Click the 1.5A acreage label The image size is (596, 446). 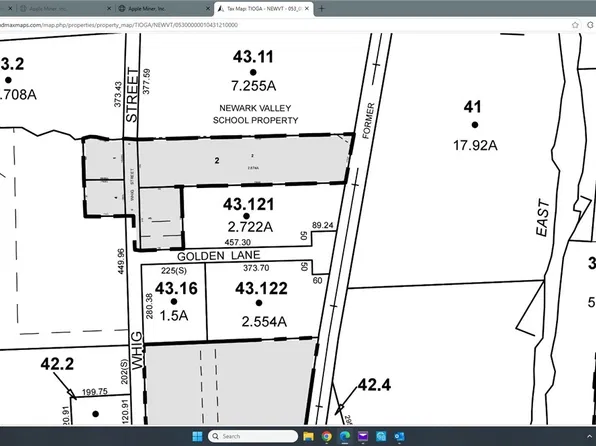(x=174, y=315)
